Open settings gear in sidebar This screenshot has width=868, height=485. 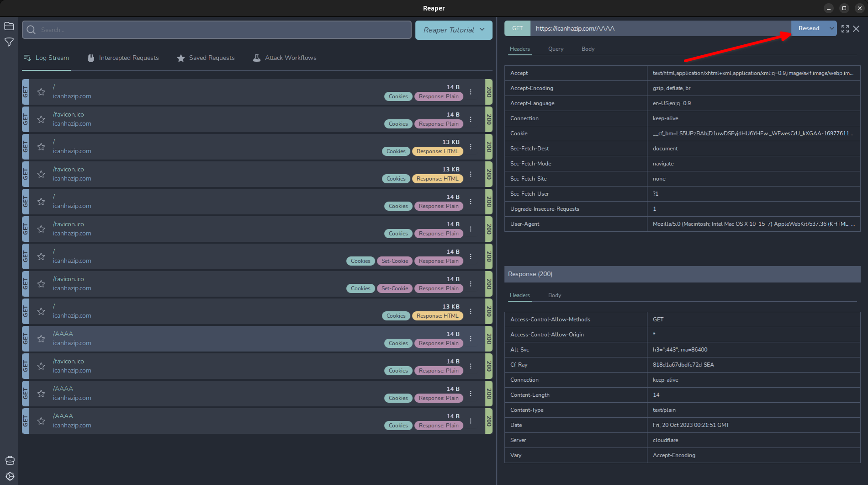(x=10, y=476)
